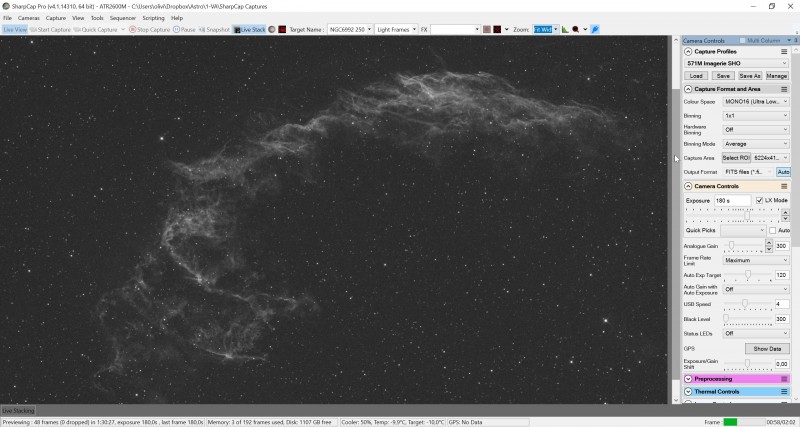The width and height of the screenshot is (800, 427).
Task: Stop Capture using the toolbar button
Action: [149, 30]
